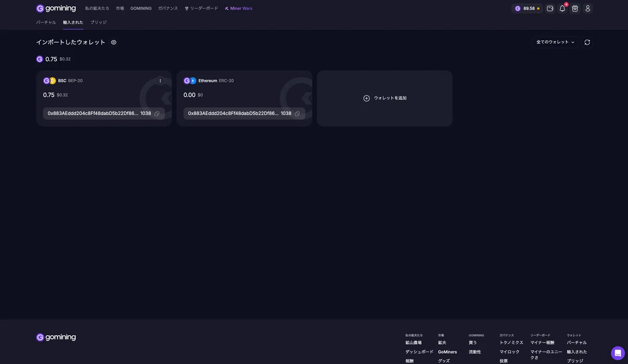The height and width of the screenshot is (364, 628).
Task: Switch to the バーチャル tab
Action: coord(46,22)
